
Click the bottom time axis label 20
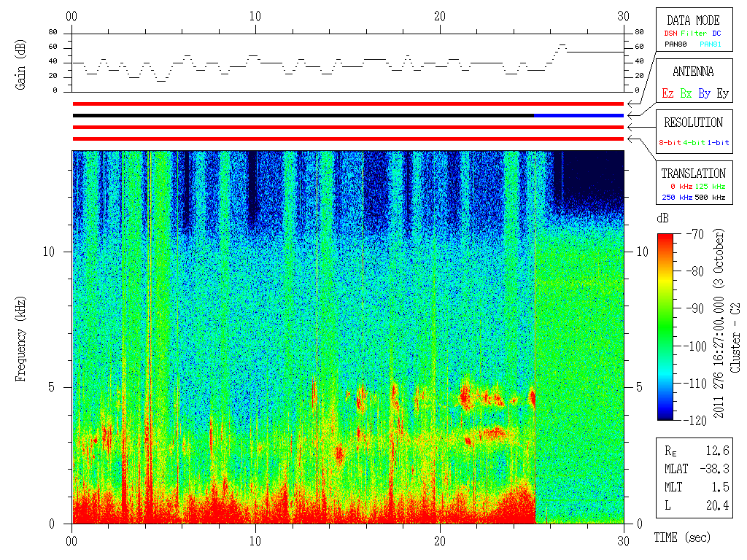tap(440, 542)
